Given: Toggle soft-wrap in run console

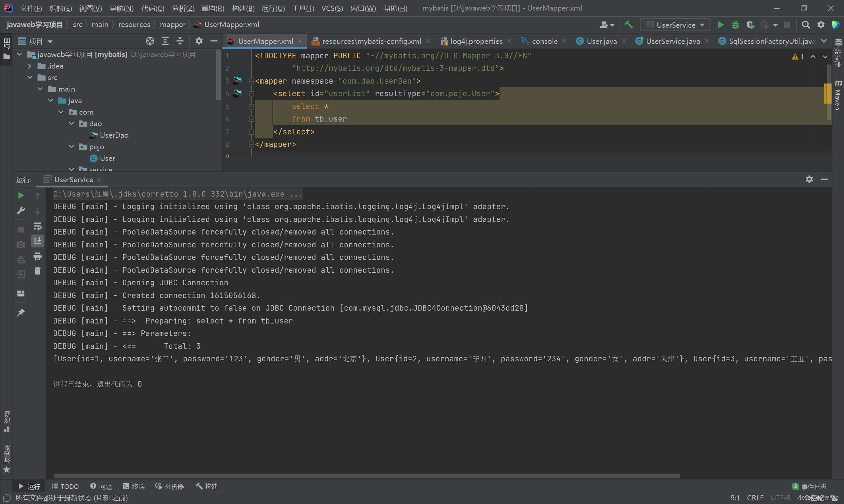Looking at the screenshot, I should pyautogui.click(x=37, y=226).
